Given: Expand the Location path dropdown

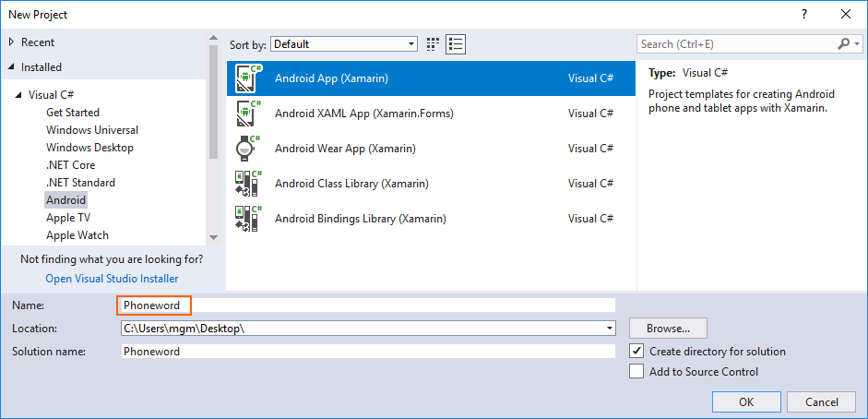Looking at the screenshot, I should pyautogui.click(x=609, y=329).
